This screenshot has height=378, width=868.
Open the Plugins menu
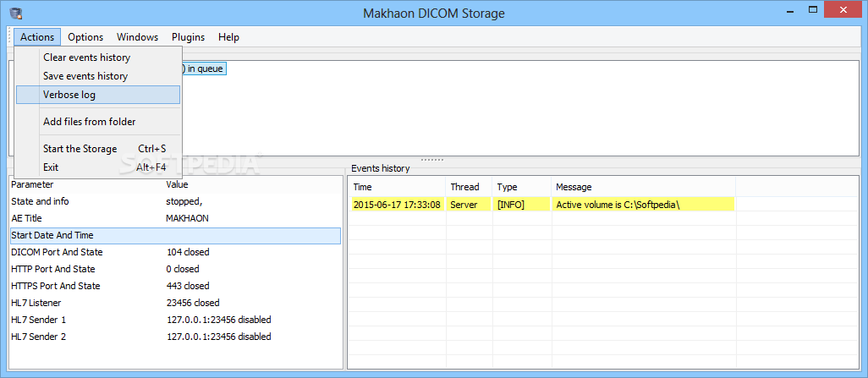pos(188,37)
